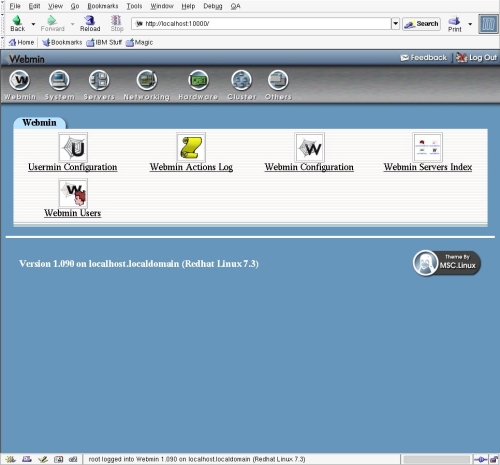Open the Usermin Configuration icon
This screenshot has width=500, height=465.
click(x=73, y=147)
